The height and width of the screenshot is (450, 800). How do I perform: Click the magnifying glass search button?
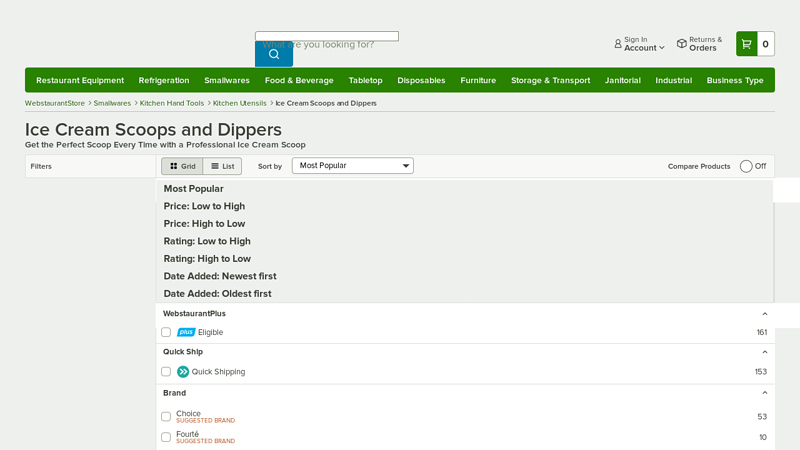274,54
